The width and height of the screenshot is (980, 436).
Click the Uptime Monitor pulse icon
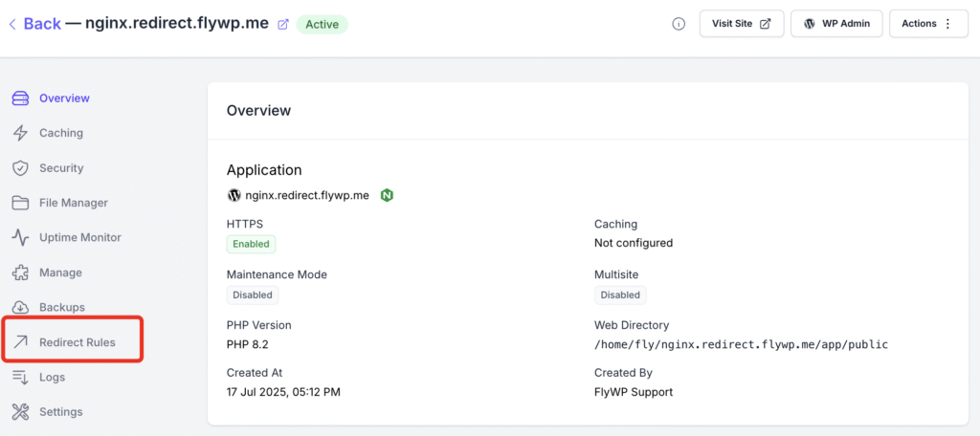pyautogui.click(x=21, y=237)
